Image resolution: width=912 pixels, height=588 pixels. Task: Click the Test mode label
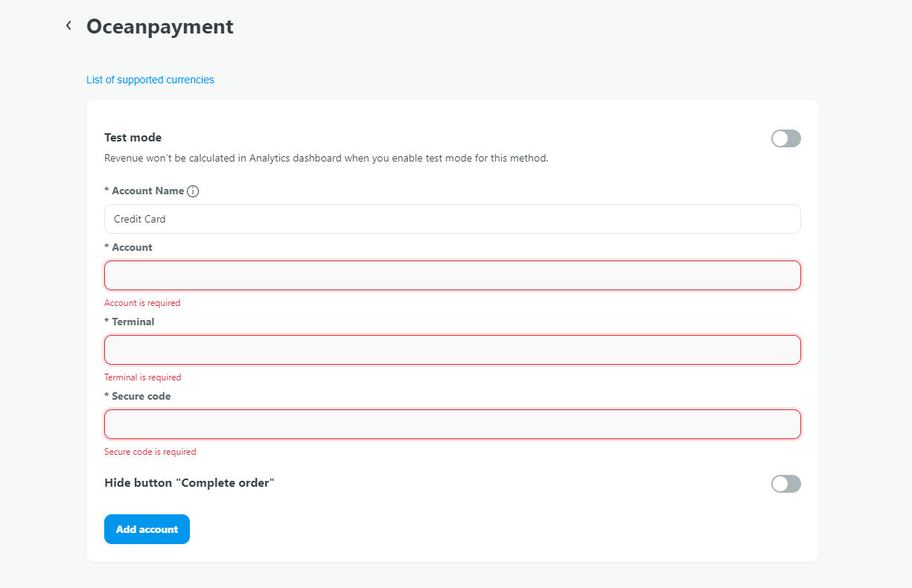133,138
